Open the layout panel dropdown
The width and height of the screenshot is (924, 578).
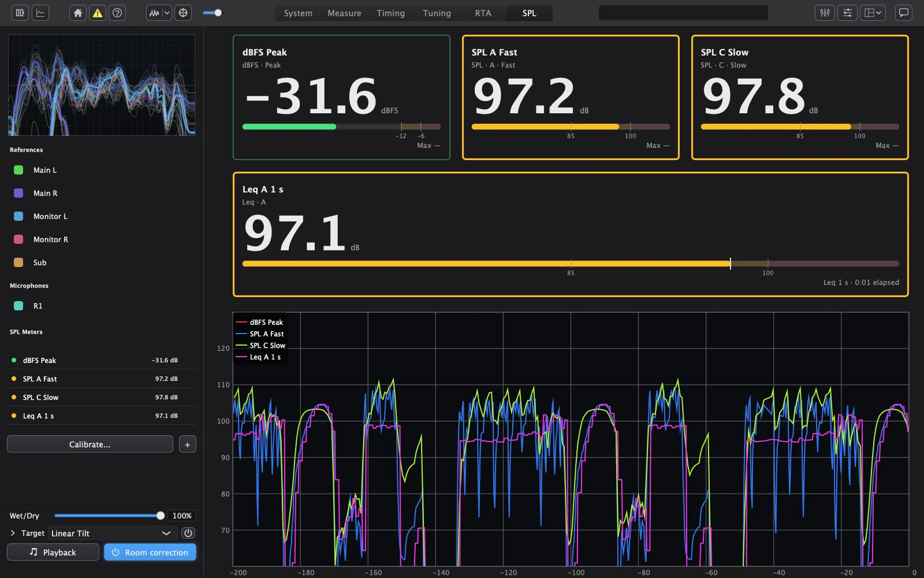tap(873, 13)
